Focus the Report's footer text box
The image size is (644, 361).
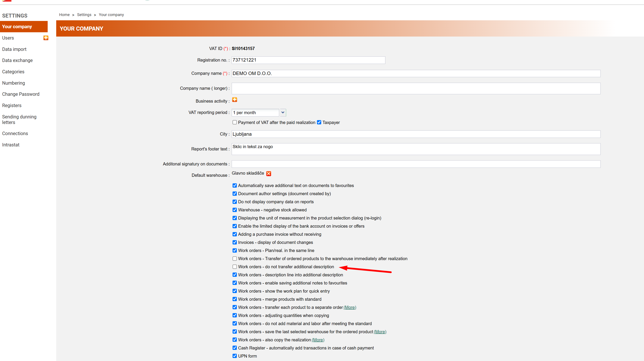click(416, 149)
